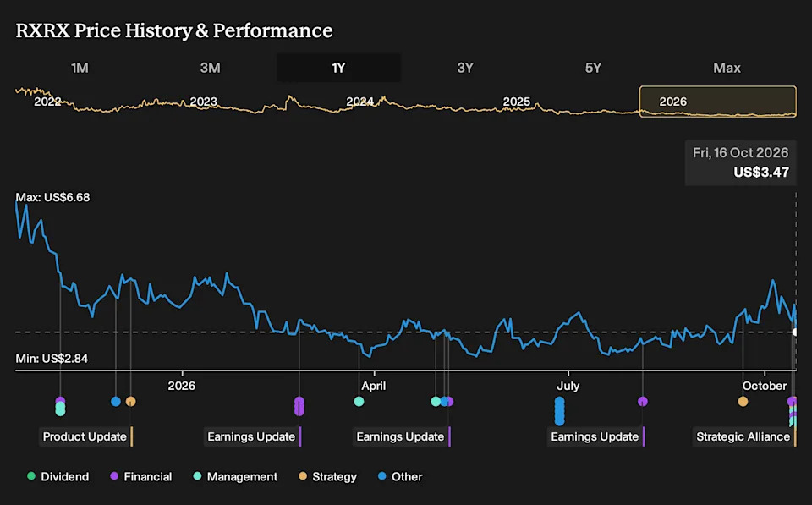The image size is (812, 505).
Task: Open the Earnings Update label below July
Action: point(596,436)
